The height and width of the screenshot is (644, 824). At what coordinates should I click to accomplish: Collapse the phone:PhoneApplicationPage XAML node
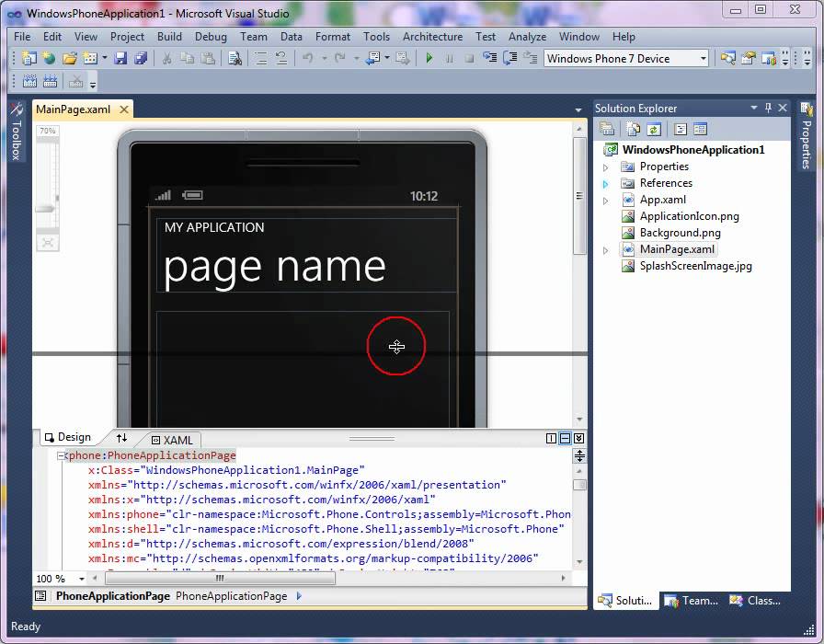coord(61,455)
